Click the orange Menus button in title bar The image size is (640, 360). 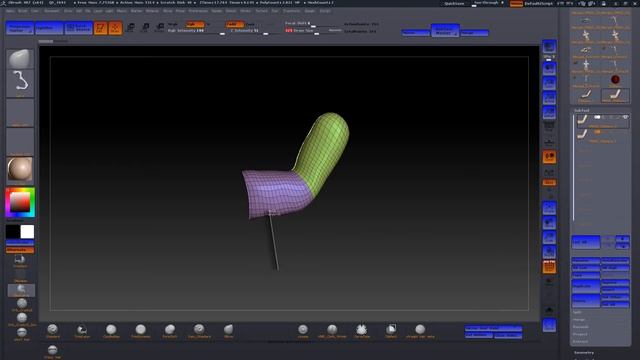(x=516, y=3)
